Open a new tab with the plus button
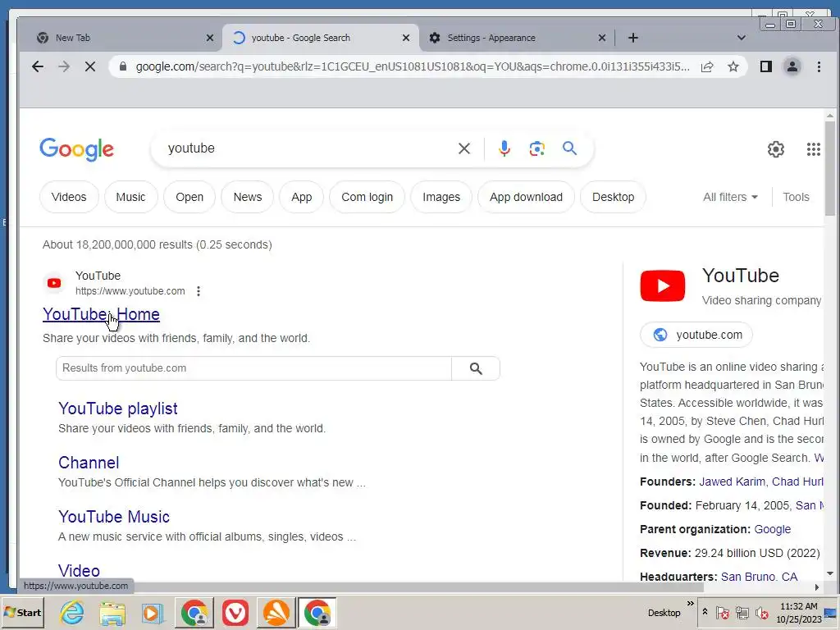 click(632, 38)
